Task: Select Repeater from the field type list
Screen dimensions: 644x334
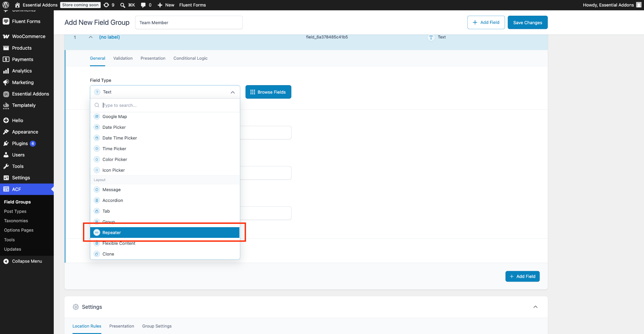Action: click(x=165, y=233)
